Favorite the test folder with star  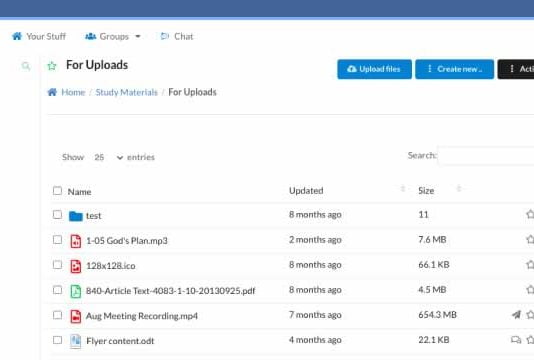coord(530,214)
